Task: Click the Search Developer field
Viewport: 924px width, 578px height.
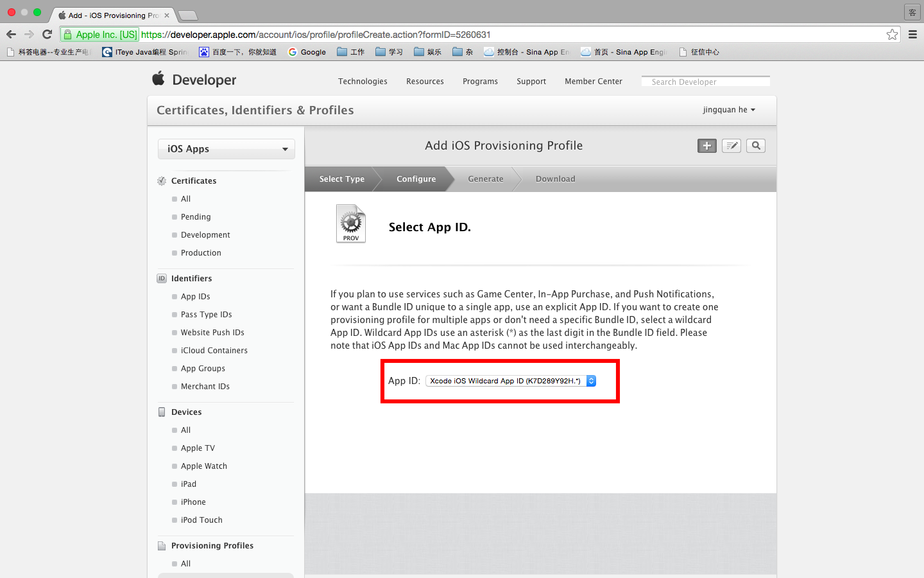Action: pos(706,82)
